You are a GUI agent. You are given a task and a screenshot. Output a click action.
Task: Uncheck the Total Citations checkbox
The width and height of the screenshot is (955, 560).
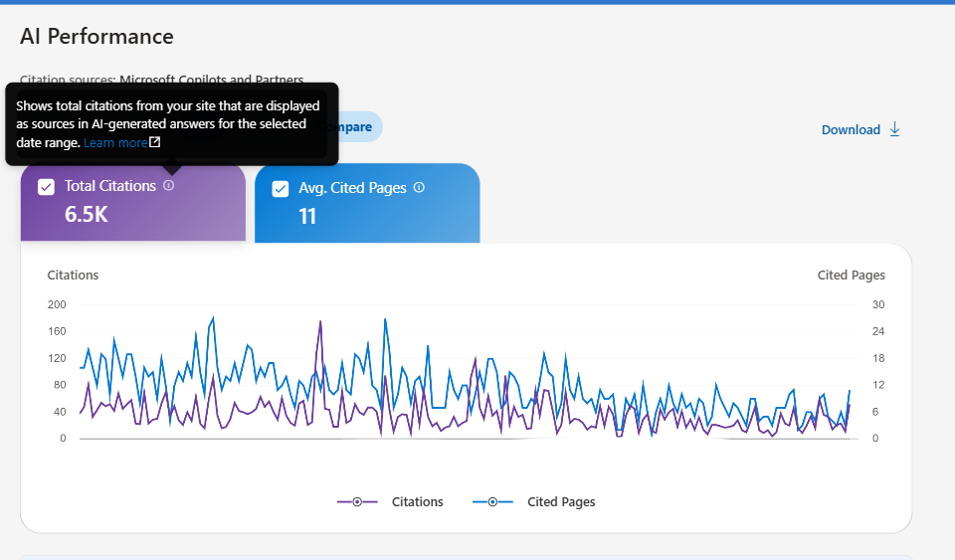tap(47, 187)
